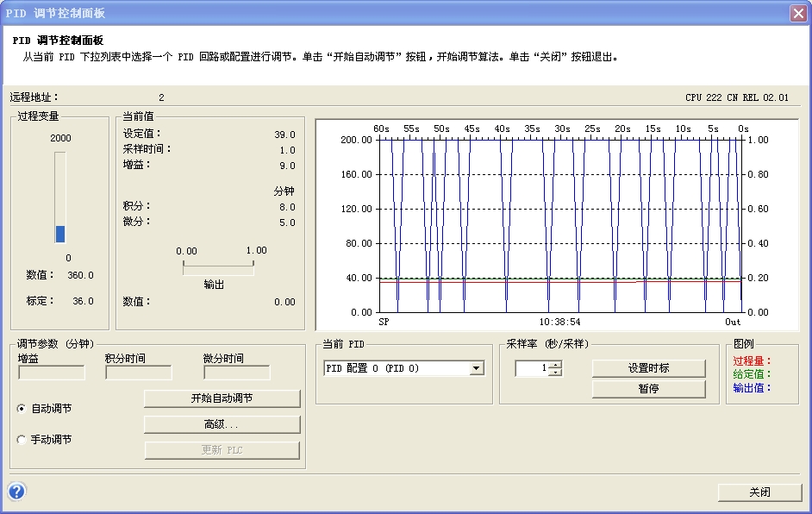Click the 积分时间 parameter field
The height and width of the screenshot is (514, 812).
(138, 373)
